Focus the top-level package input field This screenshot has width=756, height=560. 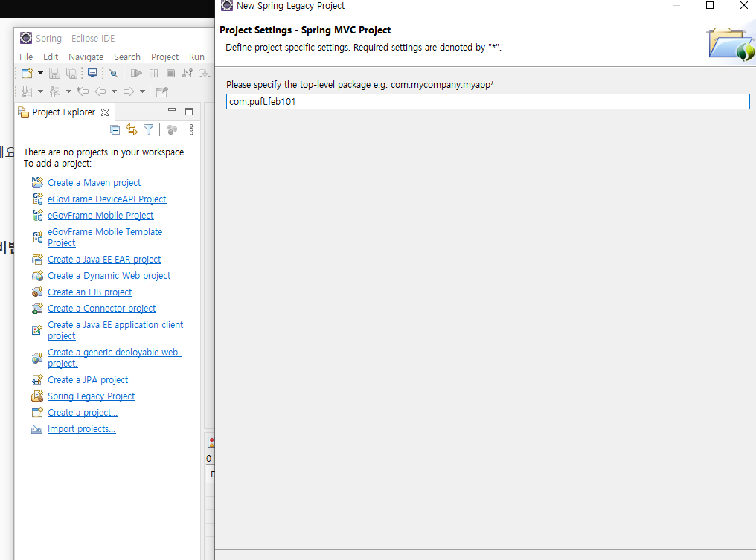pyautogui.click(x=488, y=102)
